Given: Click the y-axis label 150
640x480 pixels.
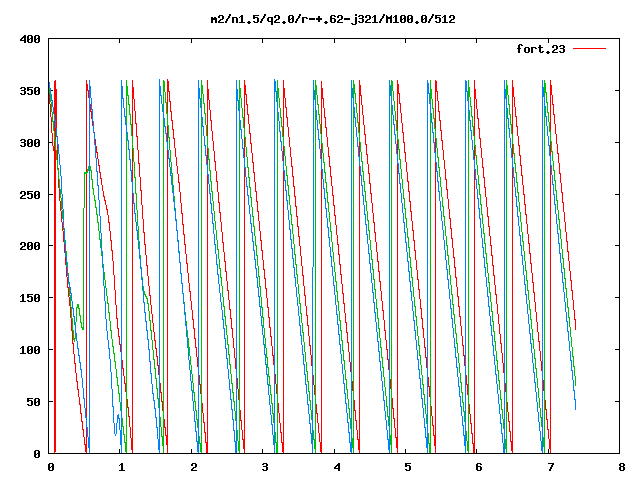Looking at the screenshot, I should pyautogui.click(x=30, y=298).
